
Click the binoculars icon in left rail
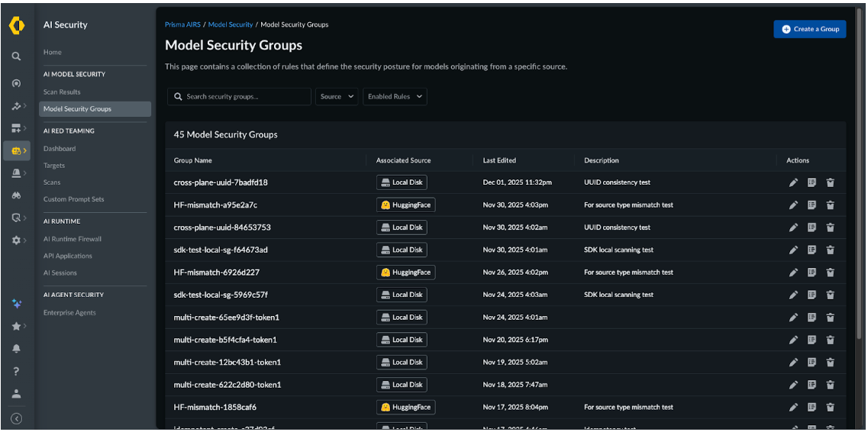[x=16, y=195]
